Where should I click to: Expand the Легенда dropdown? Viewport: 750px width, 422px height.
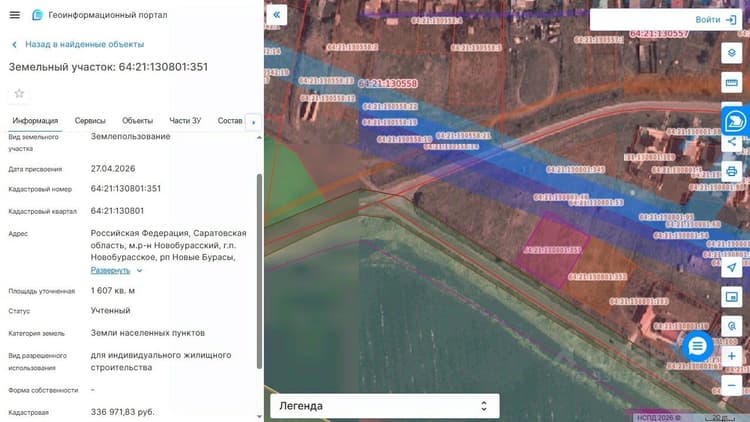pos(385,406)
